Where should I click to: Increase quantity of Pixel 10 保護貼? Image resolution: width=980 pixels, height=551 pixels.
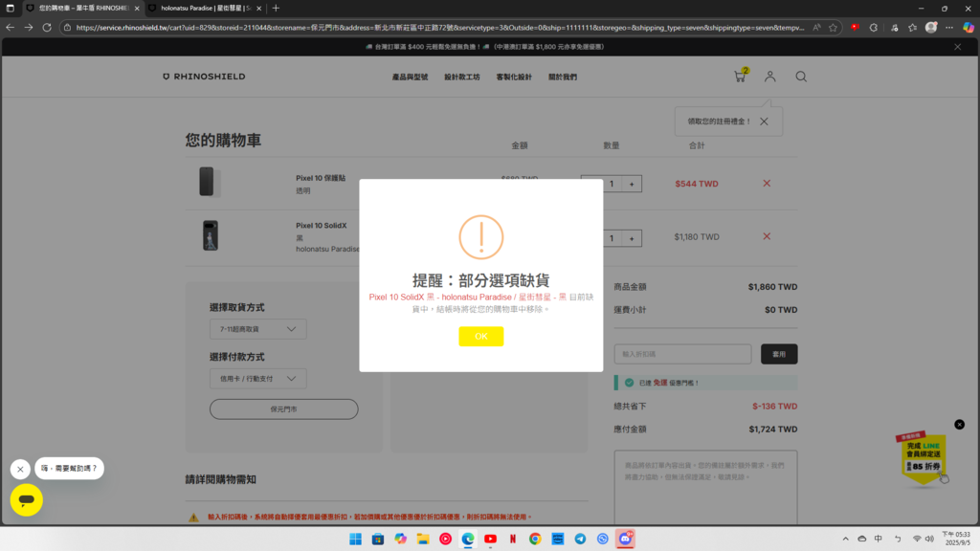point(632,184)
